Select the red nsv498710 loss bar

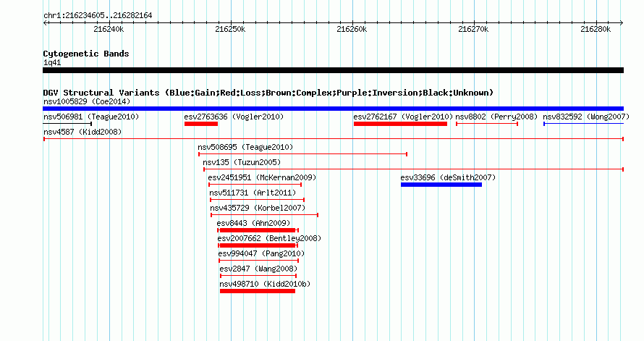pyautogui.click(x=258, y=291)
